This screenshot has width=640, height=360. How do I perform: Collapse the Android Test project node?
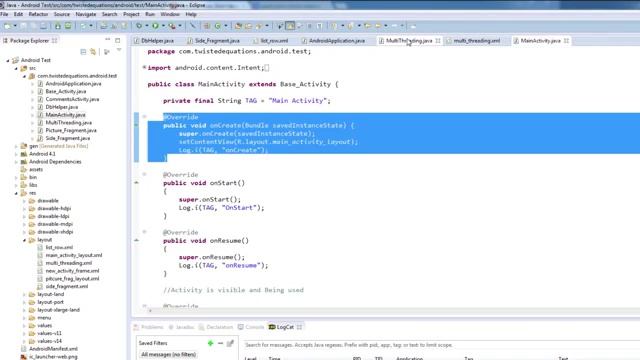click(8, 60)
